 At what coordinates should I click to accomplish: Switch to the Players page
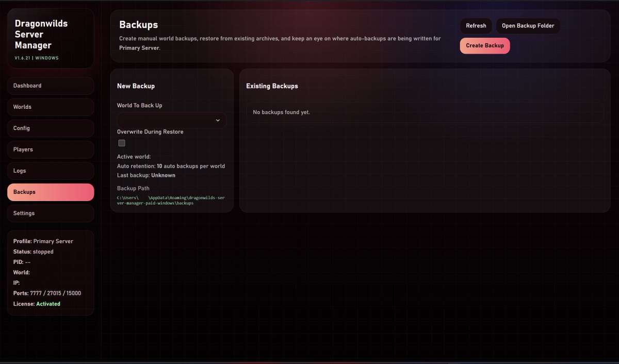click(x=51, y=150)
